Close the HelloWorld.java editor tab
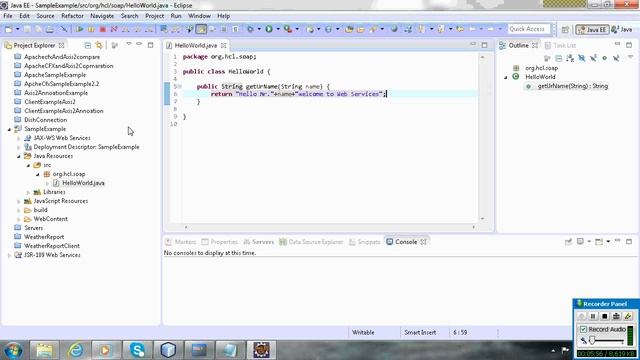640x360 pixels. 224,45
